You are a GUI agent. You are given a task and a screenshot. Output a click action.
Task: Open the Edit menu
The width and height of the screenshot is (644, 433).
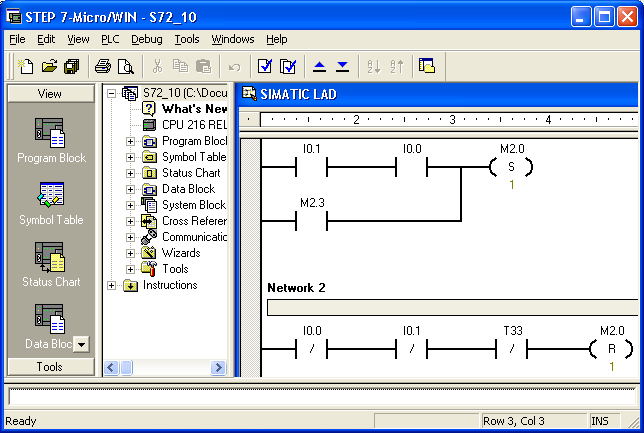pos(46,39)
